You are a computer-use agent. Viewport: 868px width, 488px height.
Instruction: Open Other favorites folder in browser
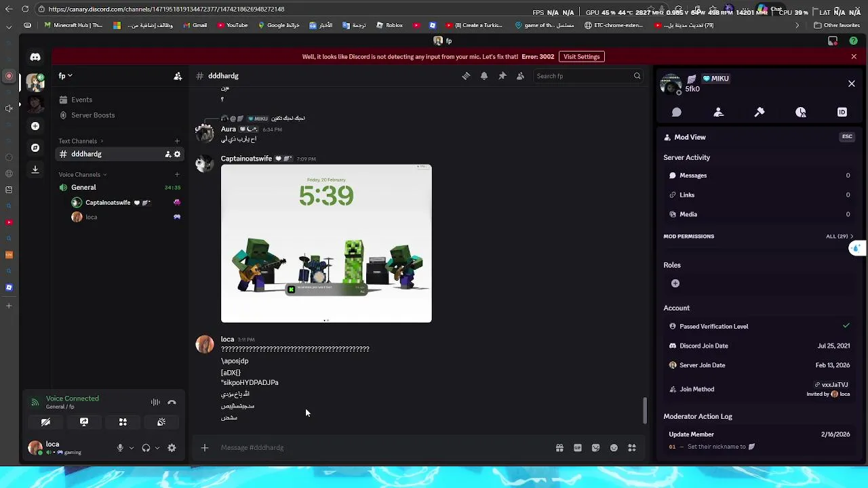coord(837,26)
